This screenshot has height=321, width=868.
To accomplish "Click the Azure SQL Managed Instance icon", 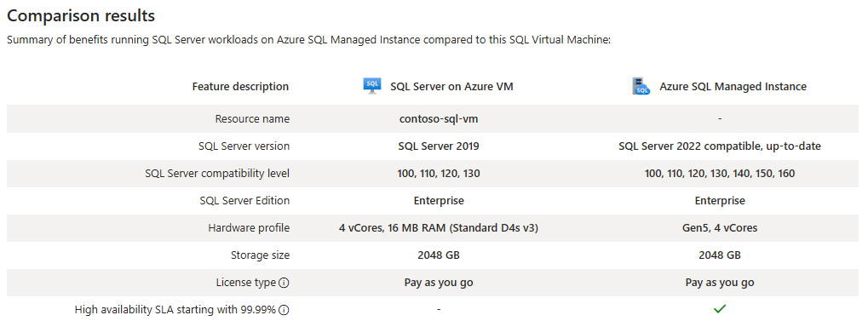I will [x=641, y=86].
